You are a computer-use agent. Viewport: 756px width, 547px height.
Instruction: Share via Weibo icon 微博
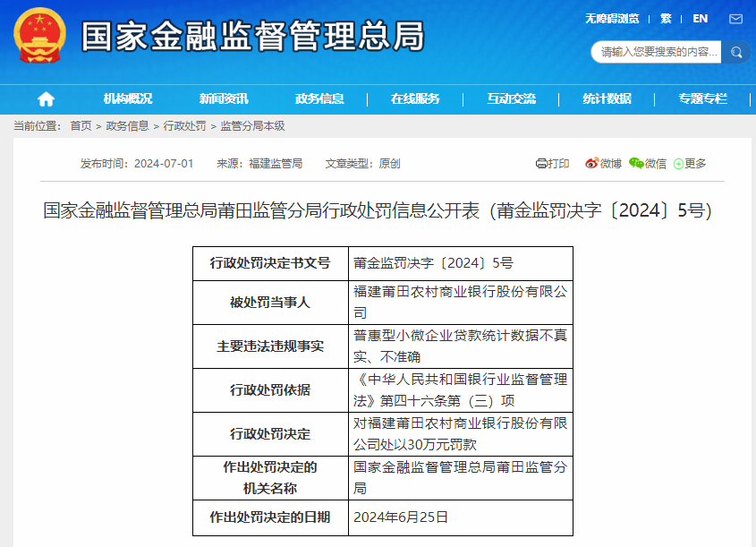pos(603,164)
